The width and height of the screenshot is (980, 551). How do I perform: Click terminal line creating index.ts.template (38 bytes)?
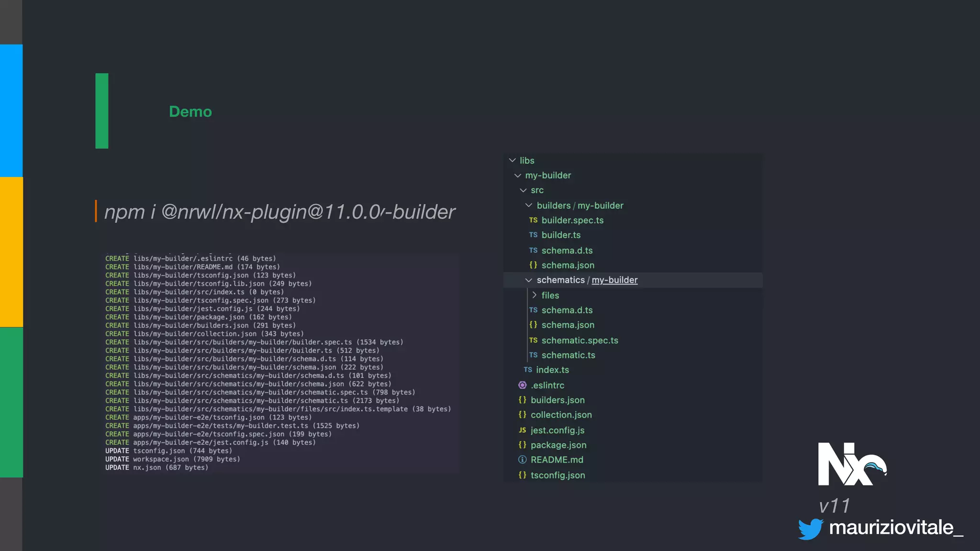[278, 409]
